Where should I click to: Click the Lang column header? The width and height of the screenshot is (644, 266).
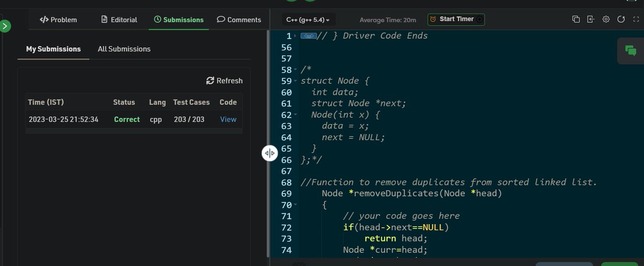[157, 102]
